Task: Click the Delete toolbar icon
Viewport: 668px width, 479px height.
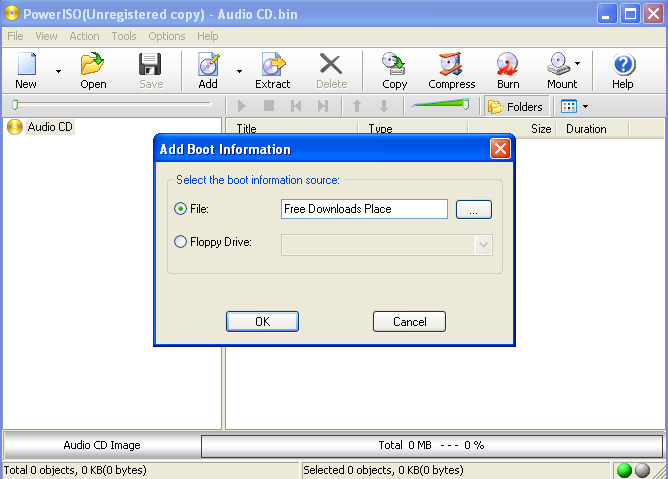Action: [331, 70]
